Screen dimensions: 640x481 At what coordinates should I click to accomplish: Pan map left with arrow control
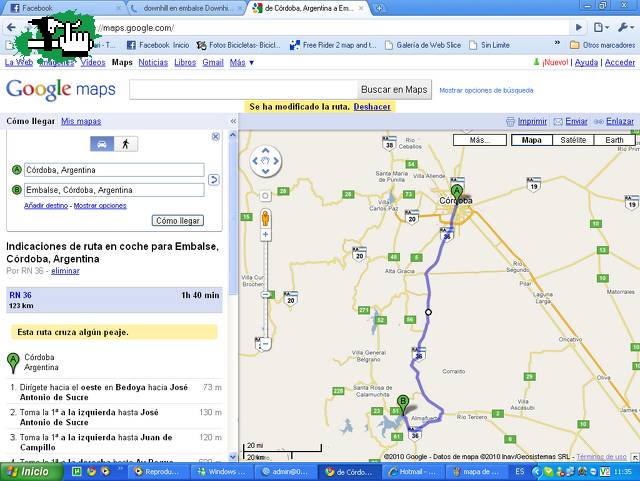coord(255,161)
